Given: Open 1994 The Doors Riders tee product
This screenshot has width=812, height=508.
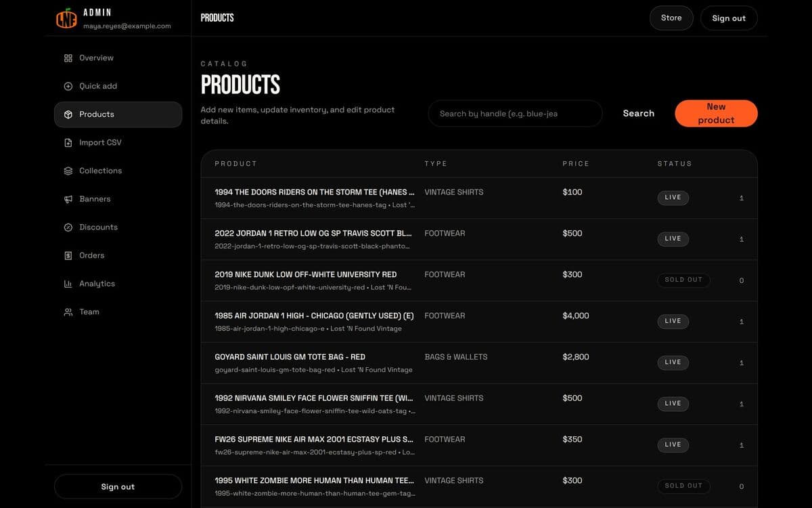Looking at the screenshot, I should coord(315,192).
